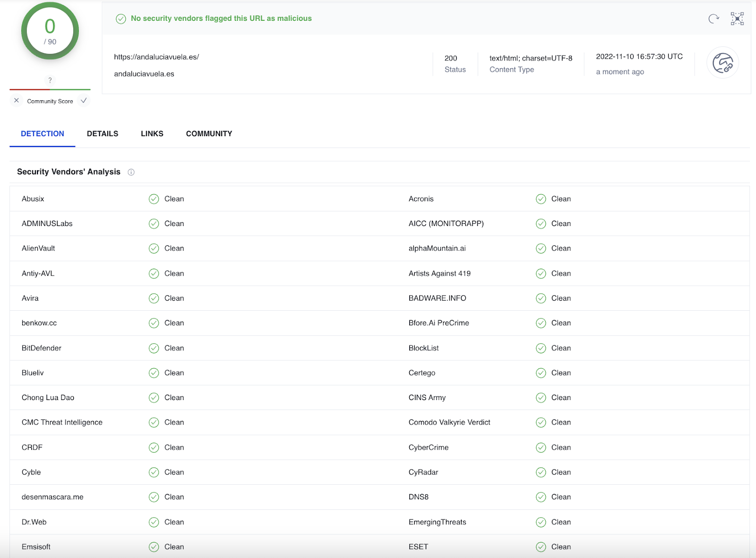Viewport: 756px width, 558px height.
Task: Click the community score question mark
Action: tap(50, 80)
